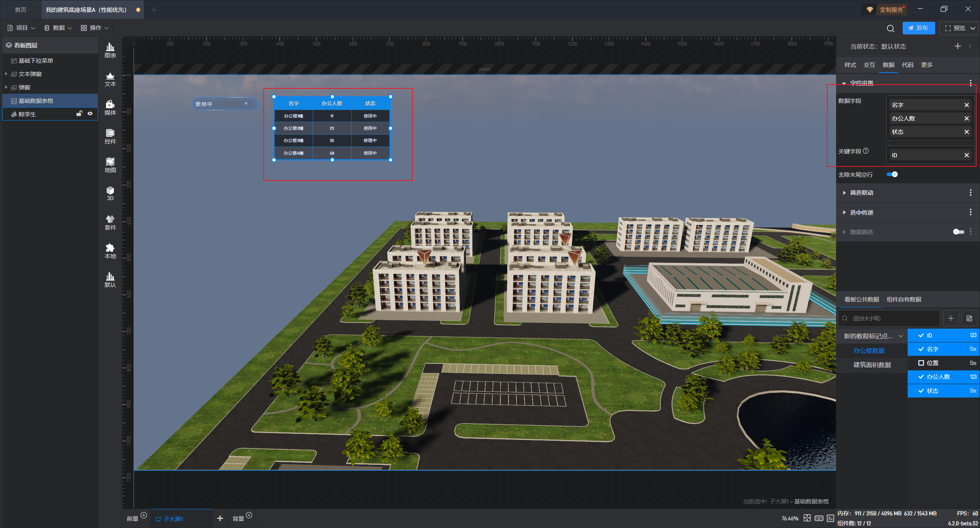Check the 位置 field checkbox
Viewport: 980px width, 528px height.
[x=921, y=363]
